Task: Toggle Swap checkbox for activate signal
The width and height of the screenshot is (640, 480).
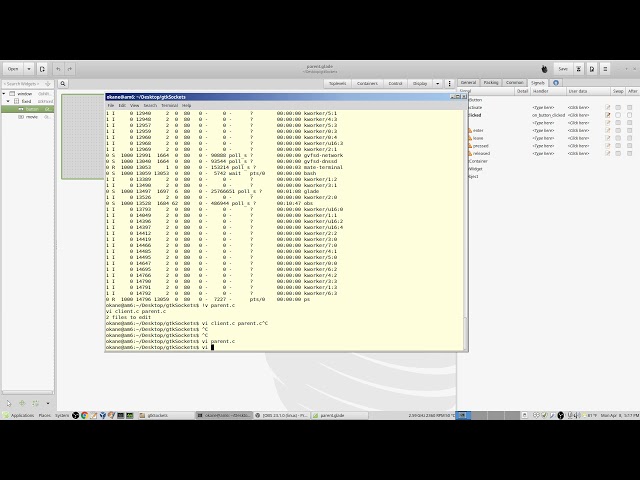Action: click(618, 107)
